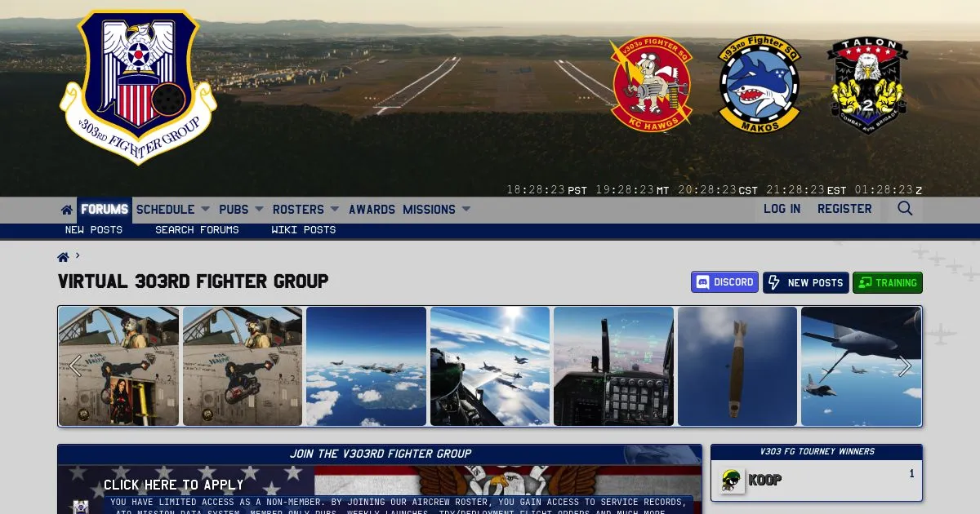Click the home icon in navigation bar
Image resolution: width=980 pixels, height=514 pixels.
coord(67,210)
